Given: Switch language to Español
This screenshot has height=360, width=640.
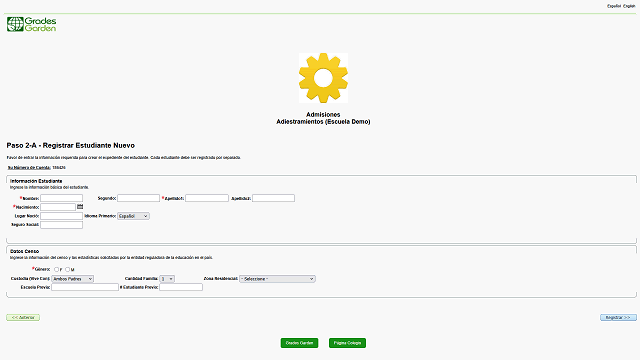Looking at the screenshot, I should [614, 6].
